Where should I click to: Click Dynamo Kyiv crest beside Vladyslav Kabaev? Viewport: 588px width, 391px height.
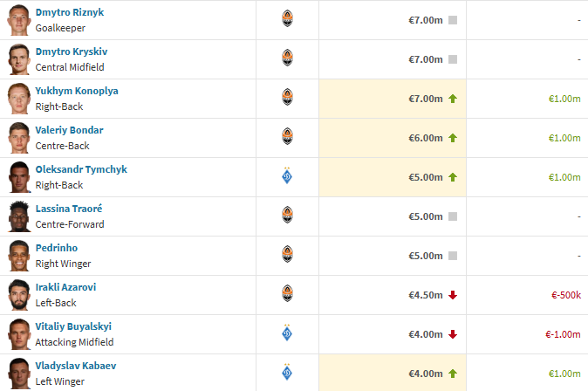[x=287, y=372]
